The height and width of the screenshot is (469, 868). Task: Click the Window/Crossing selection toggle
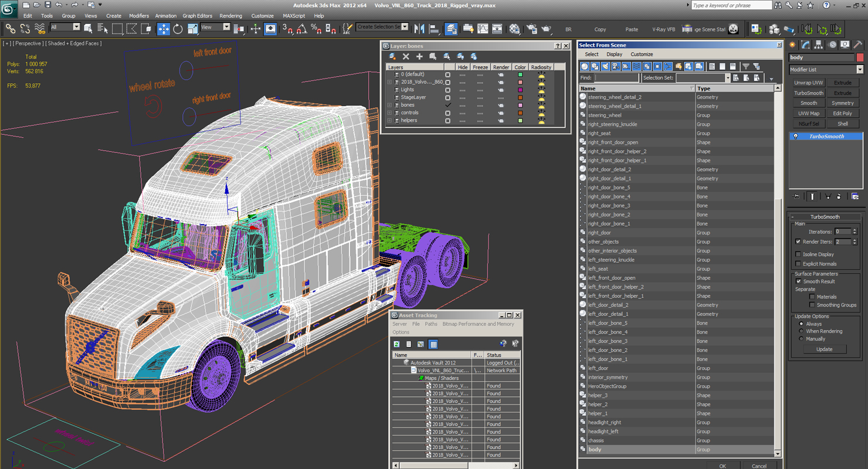point(146,28)
